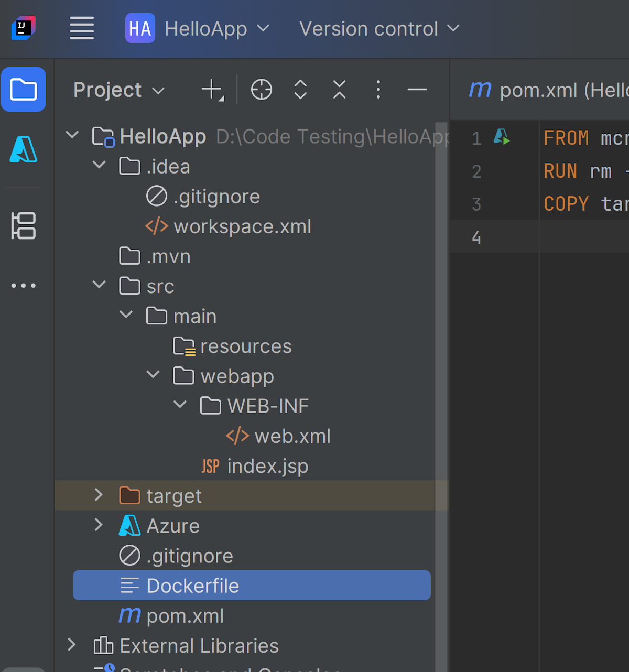Click the IntelliJ IDEA logo
This screenshot has width=629, height=672.
[x=23, y=28]
